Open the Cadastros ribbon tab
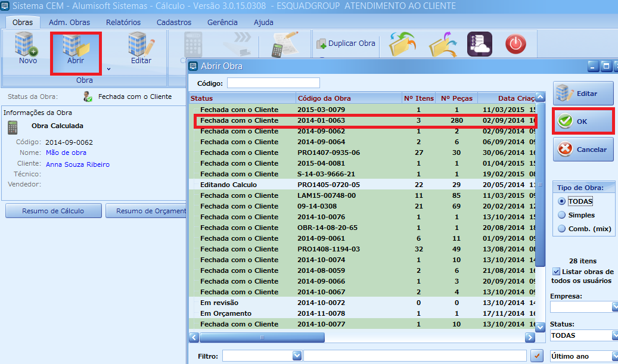Image resolution: width=618 pixels, height=364 pixels. [174, 23]
